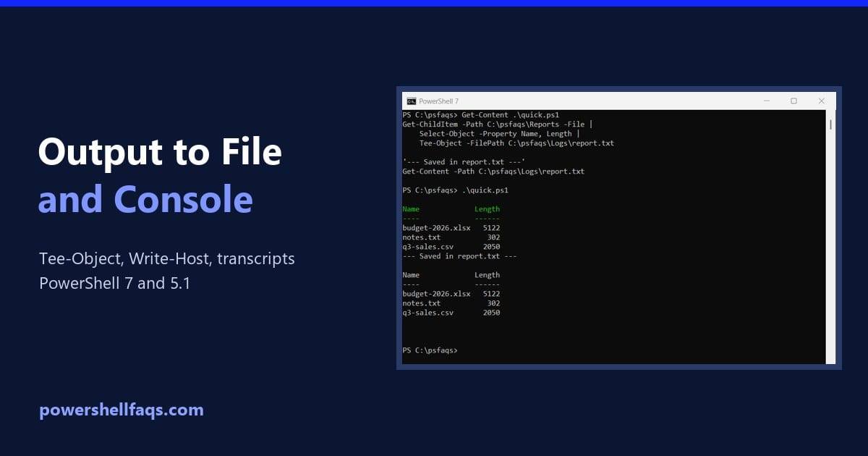This screenshot has width=868, height=456.
Task: Click q3-sales.csv in the second table
Action: (427, 313)
